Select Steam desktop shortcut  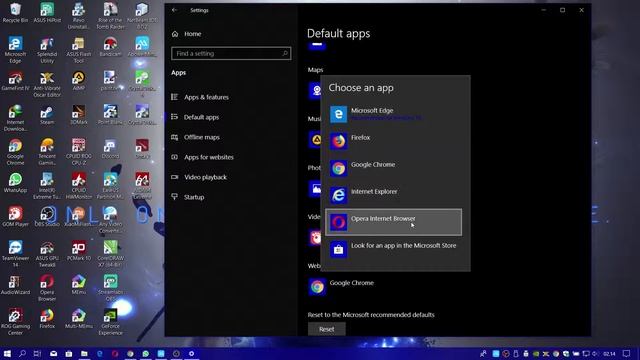coord(47,115)
